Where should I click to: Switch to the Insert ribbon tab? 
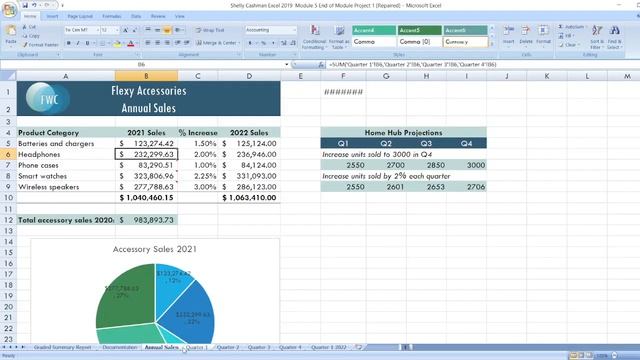[52, 16]
